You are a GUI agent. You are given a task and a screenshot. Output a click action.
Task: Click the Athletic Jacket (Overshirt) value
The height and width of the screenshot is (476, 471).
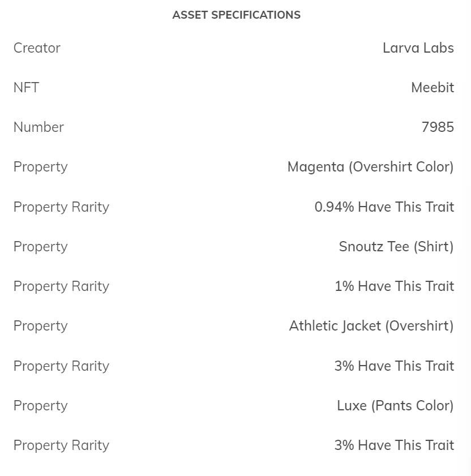[x=371, y=326]
